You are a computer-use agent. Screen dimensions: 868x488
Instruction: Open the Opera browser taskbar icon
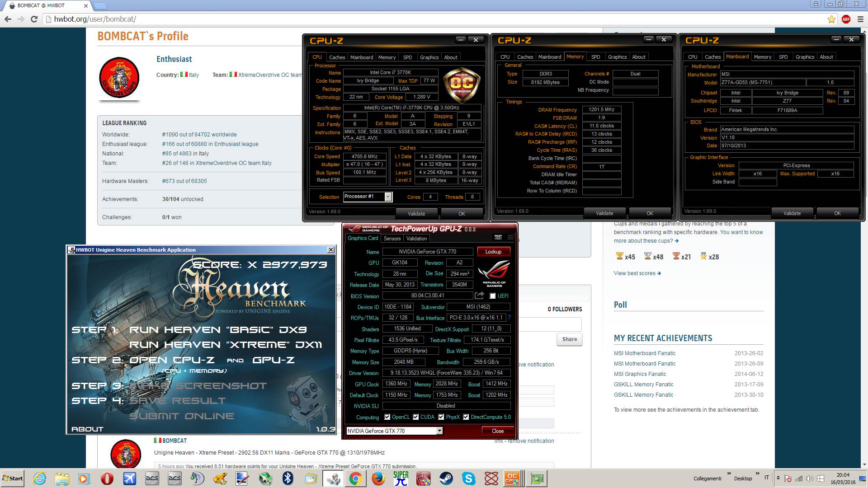107,478
